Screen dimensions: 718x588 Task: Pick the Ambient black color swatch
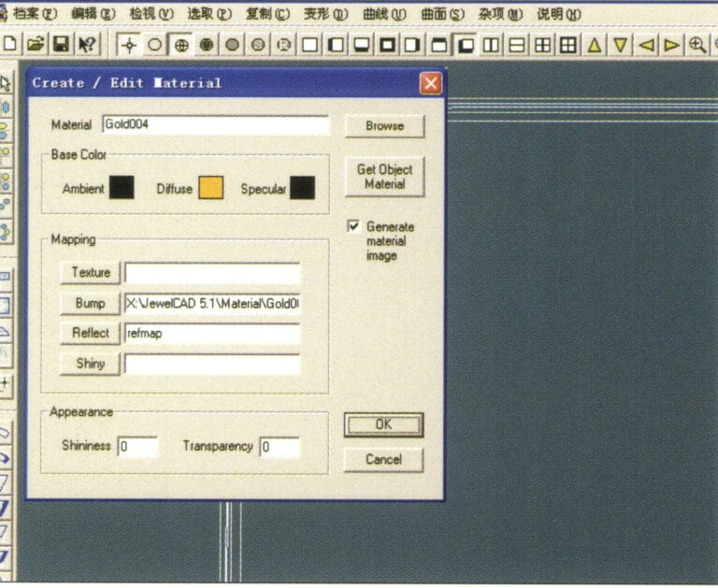tap(122, 188)
